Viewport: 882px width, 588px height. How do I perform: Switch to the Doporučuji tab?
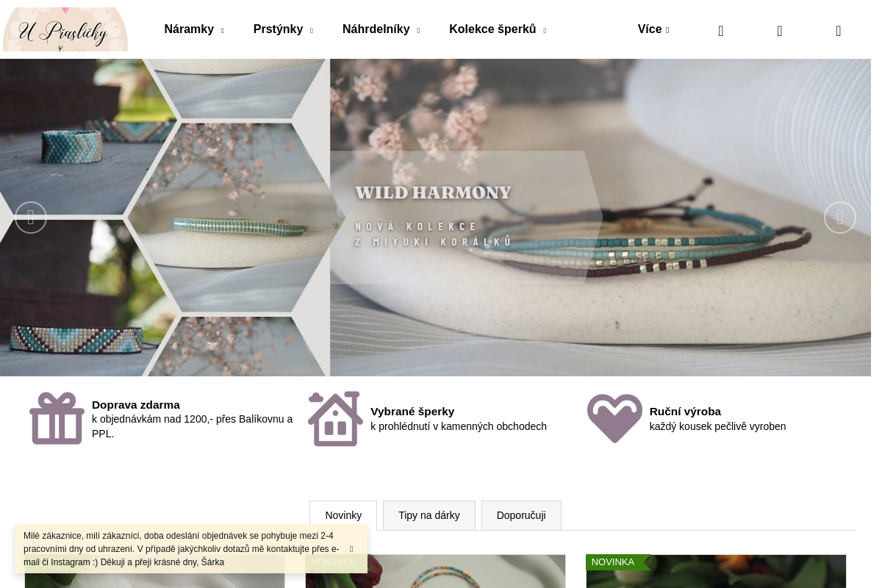[x=521, y=515]
